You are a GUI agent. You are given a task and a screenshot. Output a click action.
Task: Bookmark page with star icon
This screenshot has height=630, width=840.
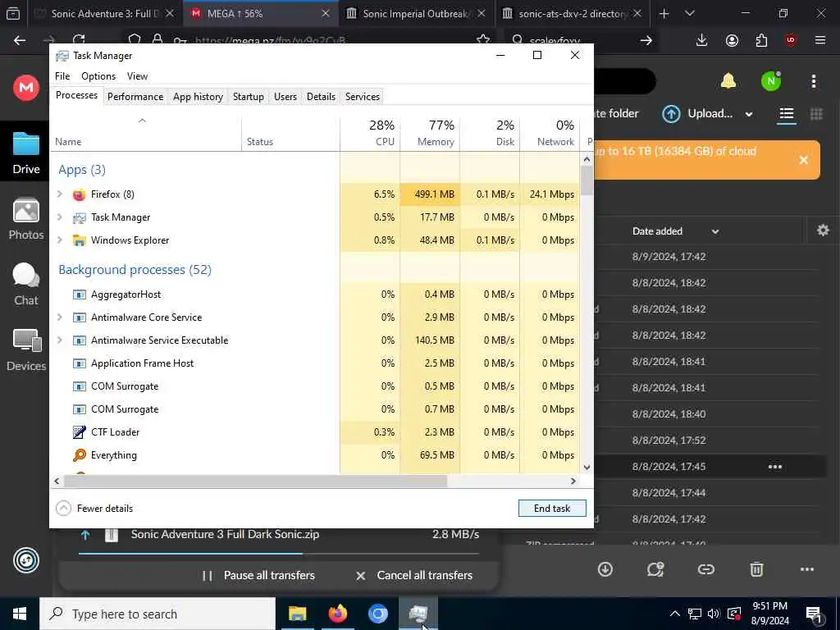click(482, 39)
